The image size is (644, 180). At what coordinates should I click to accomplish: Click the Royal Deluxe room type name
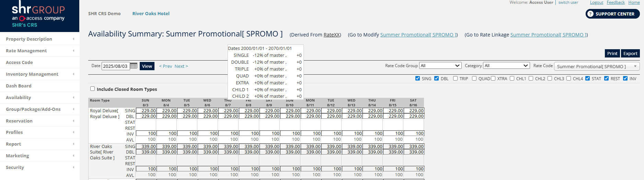coord(105,114)
